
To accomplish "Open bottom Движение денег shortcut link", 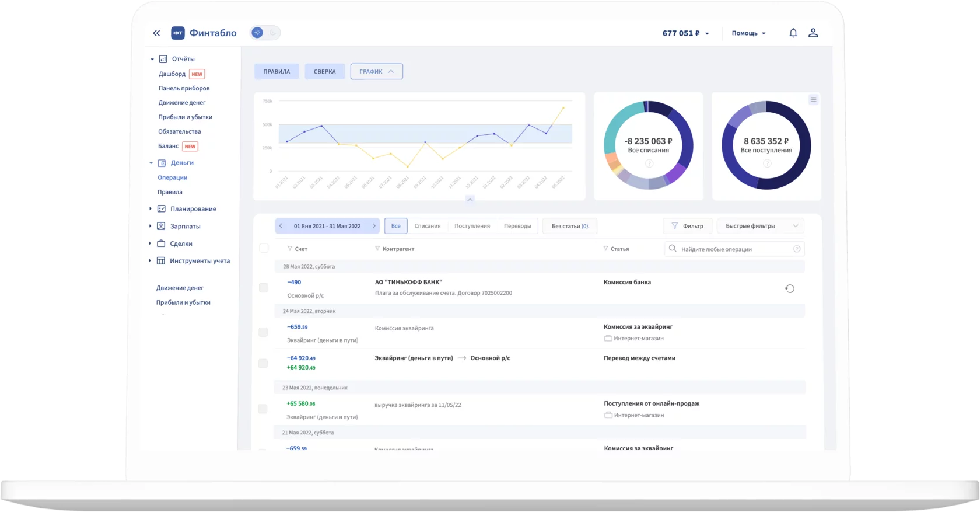I will [180, 288].
